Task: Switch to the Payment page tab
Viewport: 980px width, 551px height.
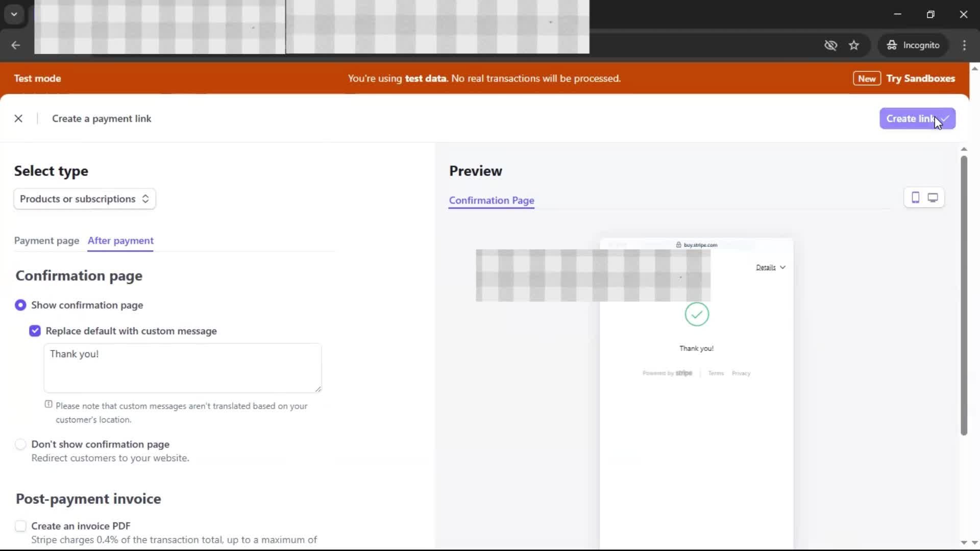Action: click(46, 241)
